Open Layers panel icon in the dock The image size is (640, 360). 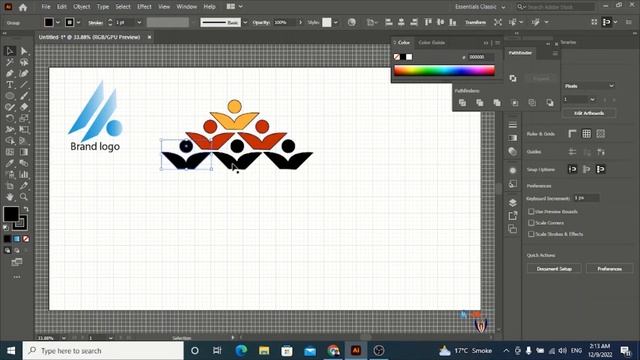[x=513, y=202]
